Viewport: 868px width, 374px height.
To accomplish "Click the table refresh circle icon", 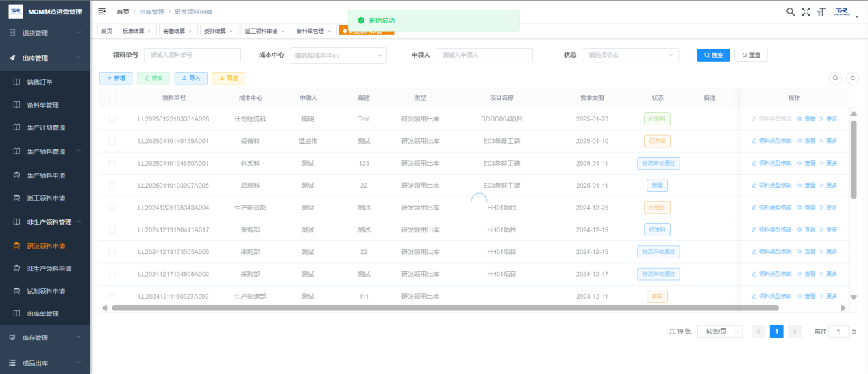I will (x=852, y=78).
